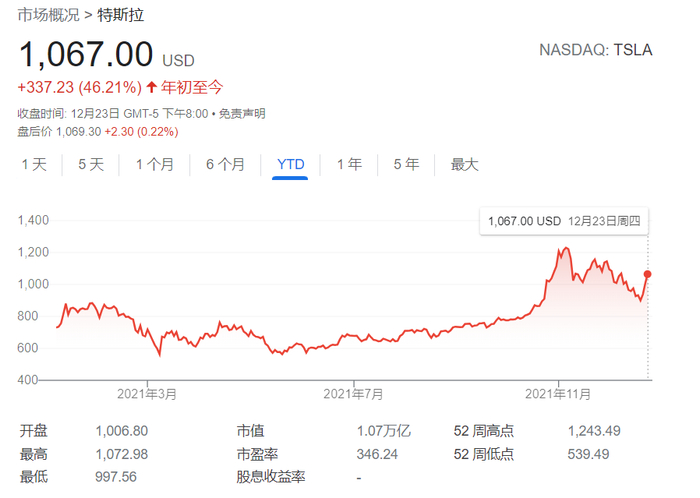Image resolution: width=700 pixels, height=498 pixels.
Task: Show the 1年 price history
Action: [349, 164]
